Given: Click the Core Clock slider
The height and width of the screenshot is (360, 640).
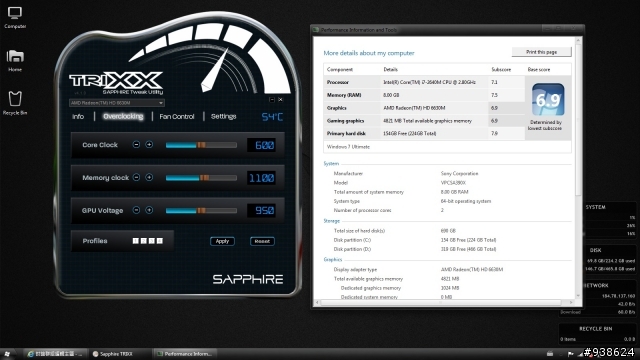Looking at the screenshot, I should 201,145.
